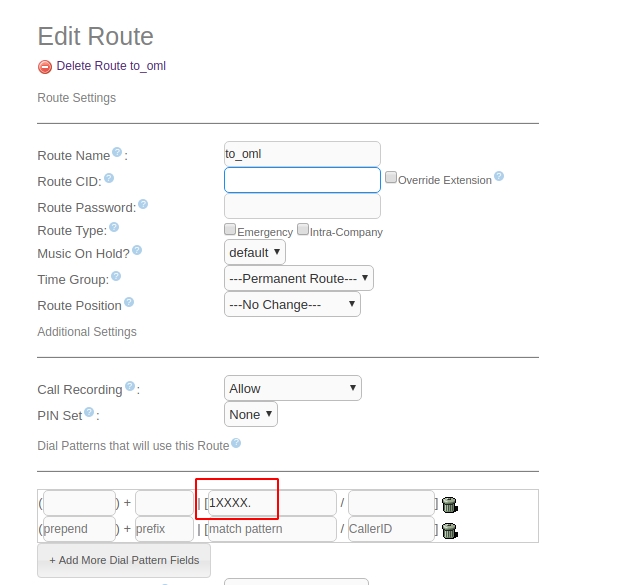This screenshot has height=585, width=626.
Task: Focus the Route CID input field
Action: coord(302,180)
